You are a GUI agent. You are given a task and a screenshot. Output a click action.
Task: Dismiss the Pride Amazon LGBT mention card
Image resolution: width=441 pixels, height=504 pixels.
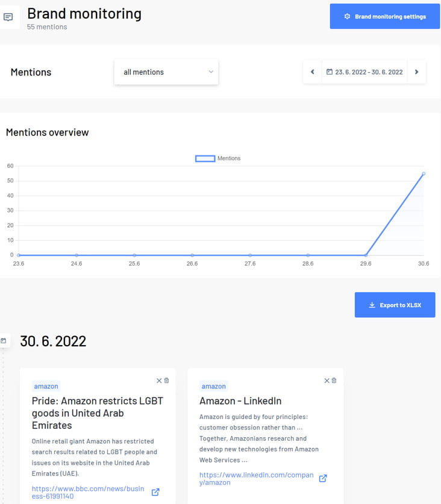(x=159, y=381)
